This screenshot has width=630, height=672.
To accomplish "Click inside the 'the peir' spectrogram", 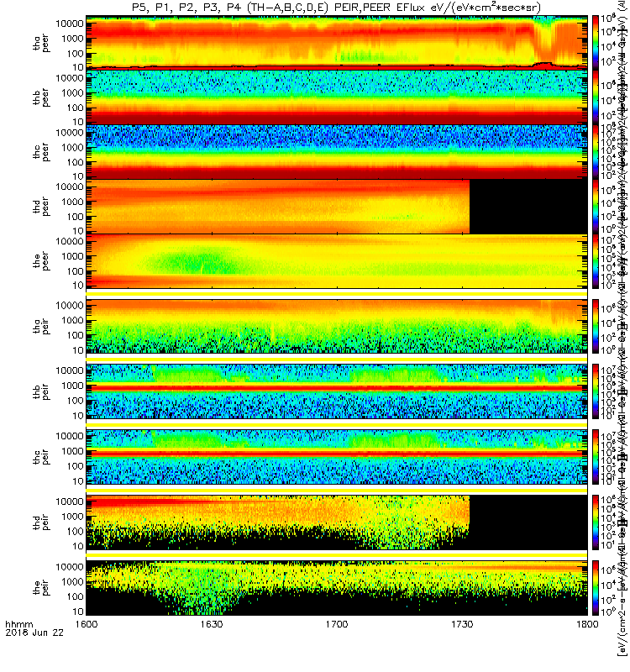I will pyautogui.click(x=337, y=587).
